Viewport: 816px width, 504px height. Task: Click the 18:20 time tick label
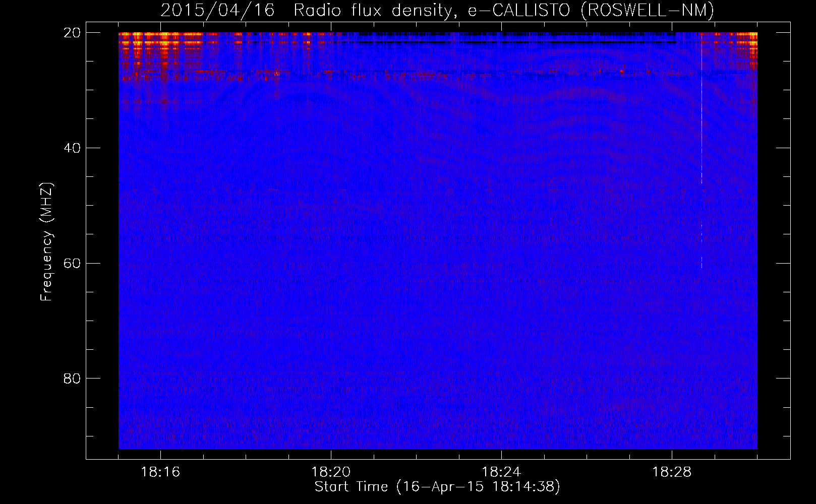pyautogui.click(x=331, y=472)
